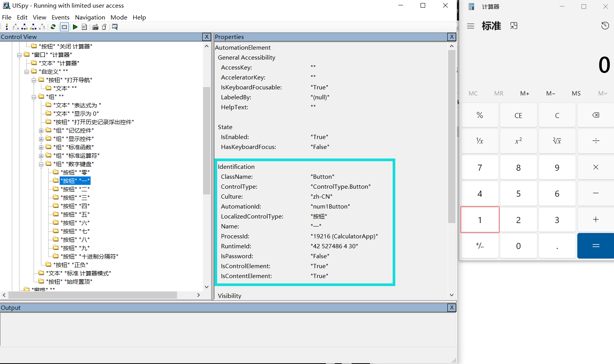The width and height of the screenshot is (614, 364).
Task: Open the calculator hamburger navigation menu
Action: point(471,26)
